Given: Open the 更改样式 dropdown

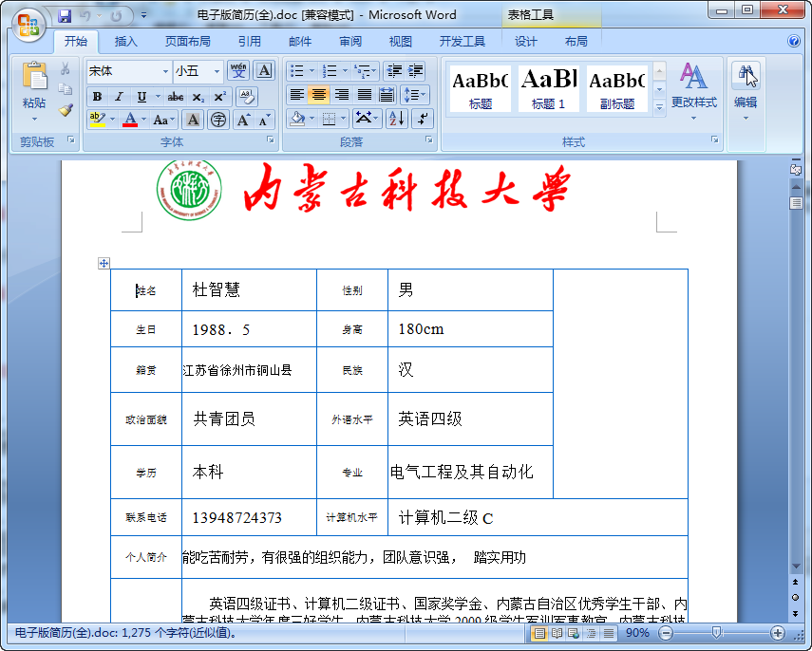Looking at the screenshot, I should coord(694,91).
